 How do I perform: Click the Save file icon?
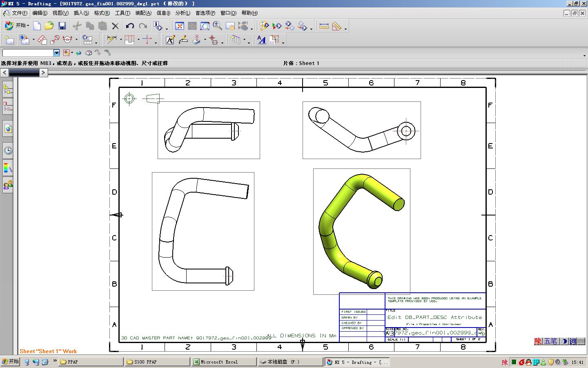click(x=62, y=26)
